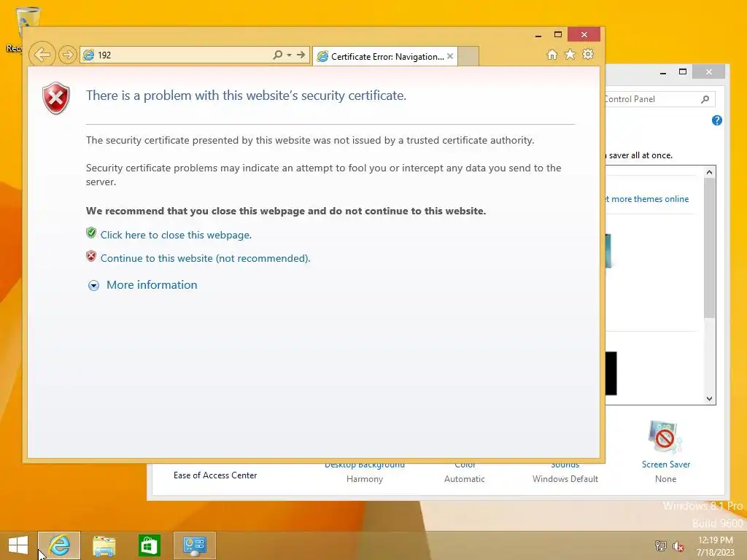The image size is (747, 560).
Task: Click Harmony under Desktop Background
Action: 365,479
